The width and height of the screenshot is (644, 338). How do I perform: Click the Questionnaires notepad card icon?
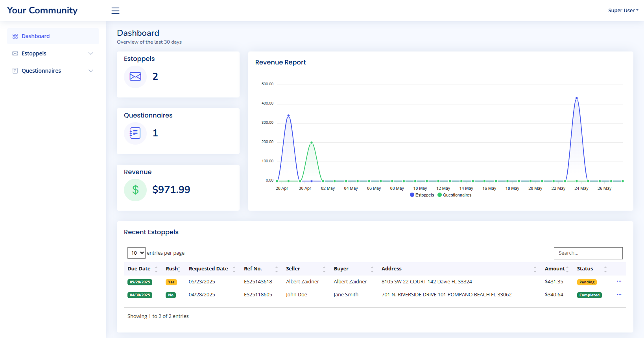click(135, 133)
